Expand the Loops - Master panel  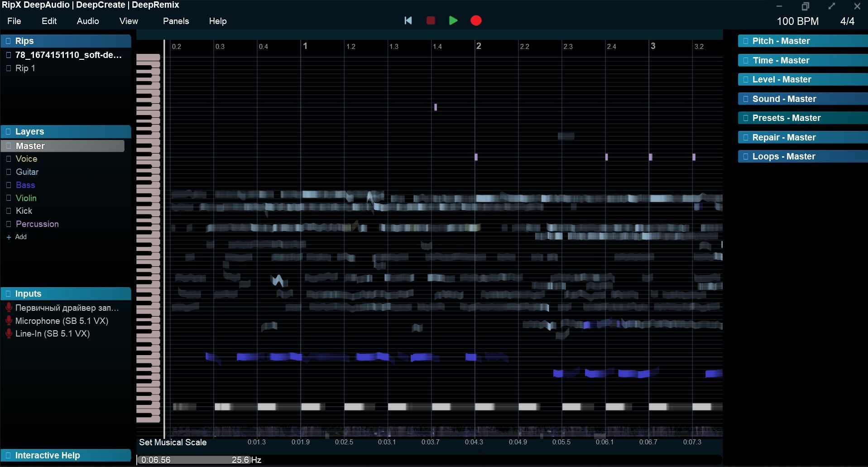click(x=803, y=156)
